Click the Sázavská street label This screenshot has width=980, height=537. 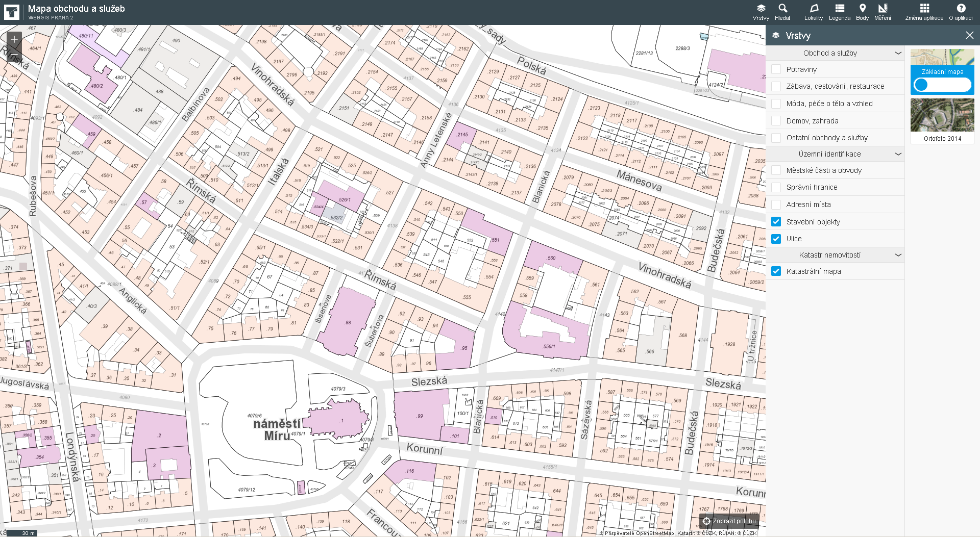pos(586,420)
